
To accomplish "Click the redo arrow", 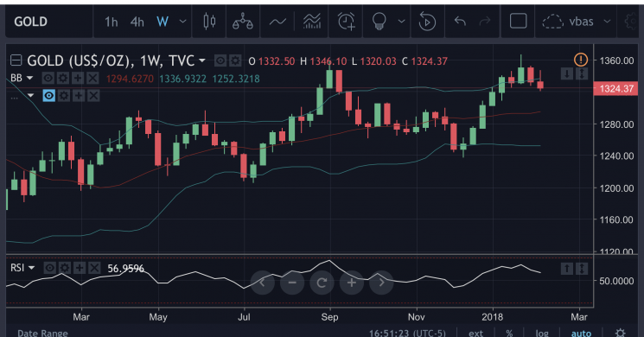I will 485,22.
